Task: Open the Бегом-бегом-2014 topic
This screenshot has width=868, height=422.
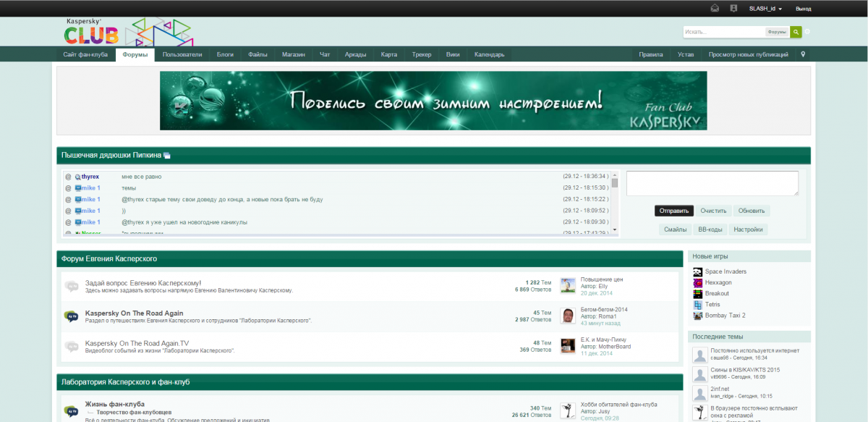Action: tap(604, 310)
